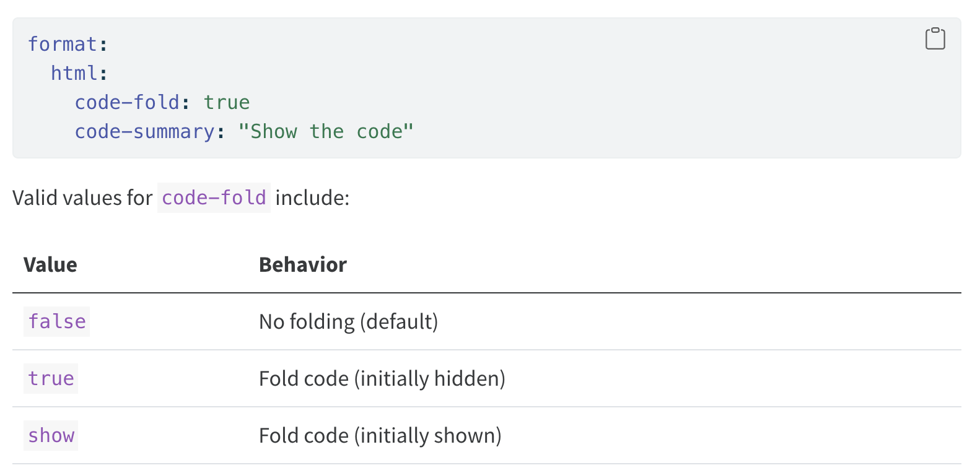The height and width of the screenshot is (473, 980).
Task: Click the word 'include:' in paragraph
Action: click(x=312, y=198)
